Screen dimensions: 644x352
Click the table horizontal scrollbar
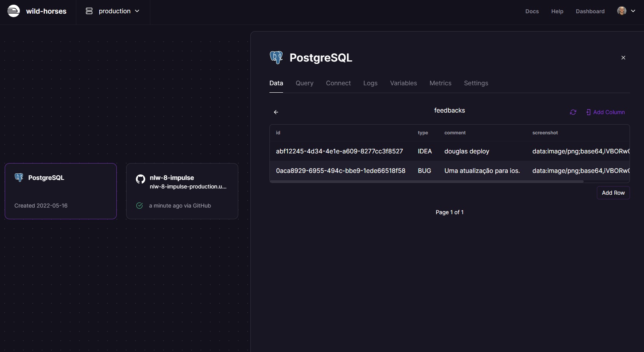point(427,181)
